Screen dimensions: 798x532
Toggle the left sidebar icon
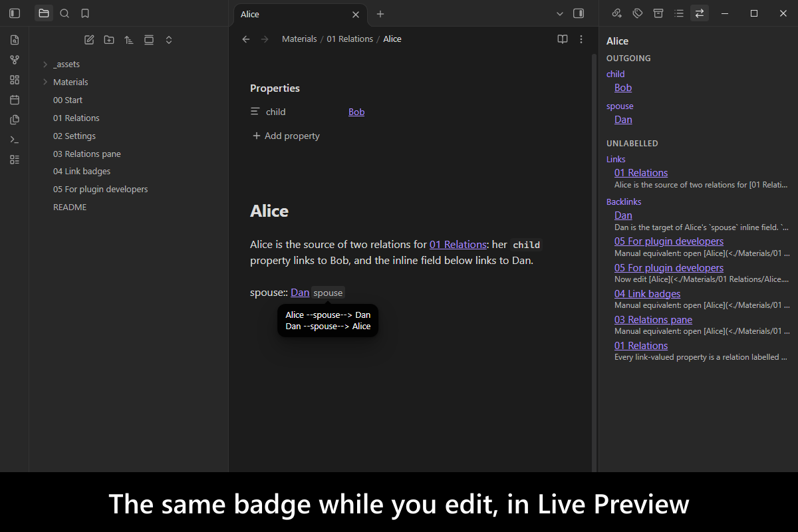[15, 13]
